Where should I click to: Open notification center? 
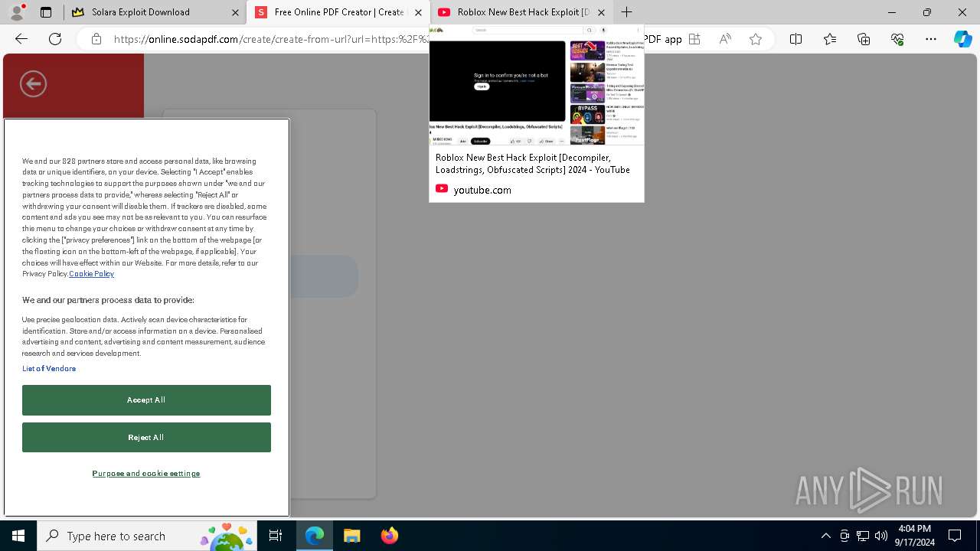coord(955,536)
